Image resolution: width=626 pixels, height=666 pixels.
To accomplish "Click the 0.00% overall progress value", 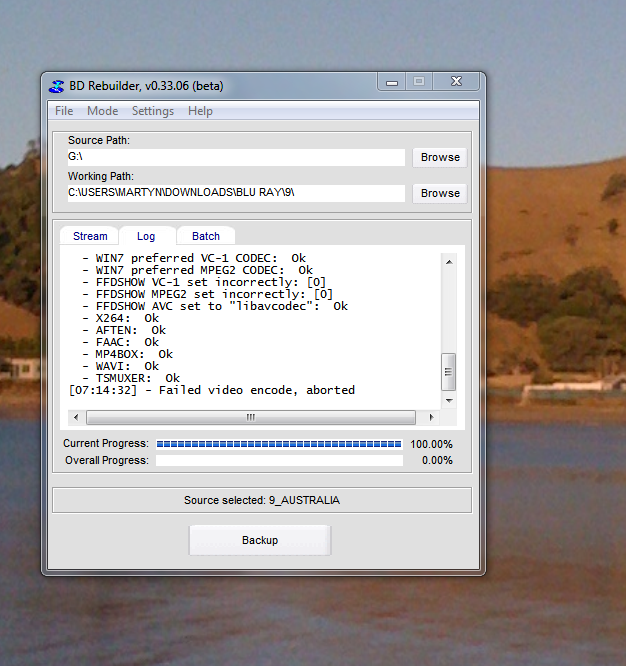I will pyautogui.click(x=437, y=460).
